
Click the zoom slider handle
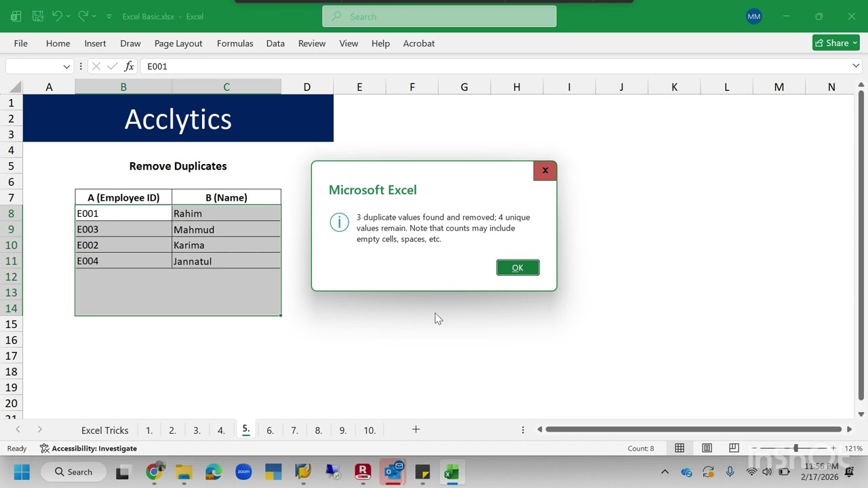click(796, 449)
